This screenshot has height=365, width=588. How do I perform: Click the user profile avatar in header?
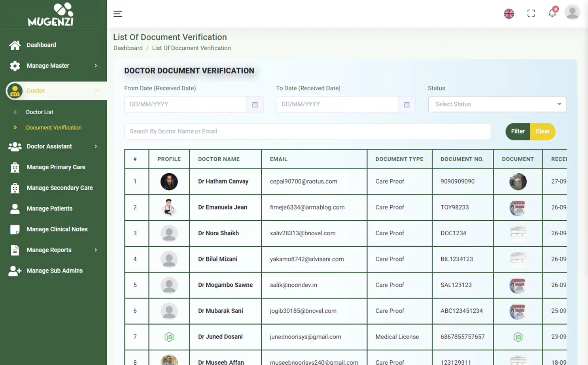572,12
